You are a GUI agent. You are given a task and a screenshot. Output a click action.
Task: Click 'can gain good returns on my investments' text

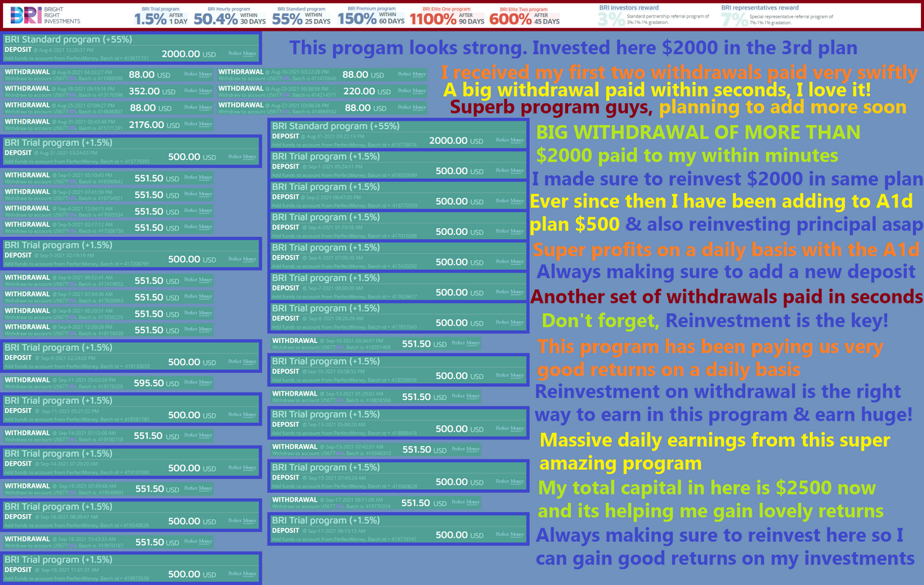coord(725,559)
